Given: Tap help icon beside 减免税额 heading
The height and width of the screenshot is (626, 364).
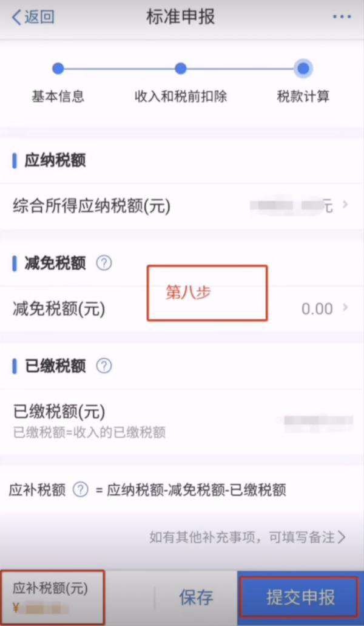Looking at the screenshot, I should pos(104,263).
